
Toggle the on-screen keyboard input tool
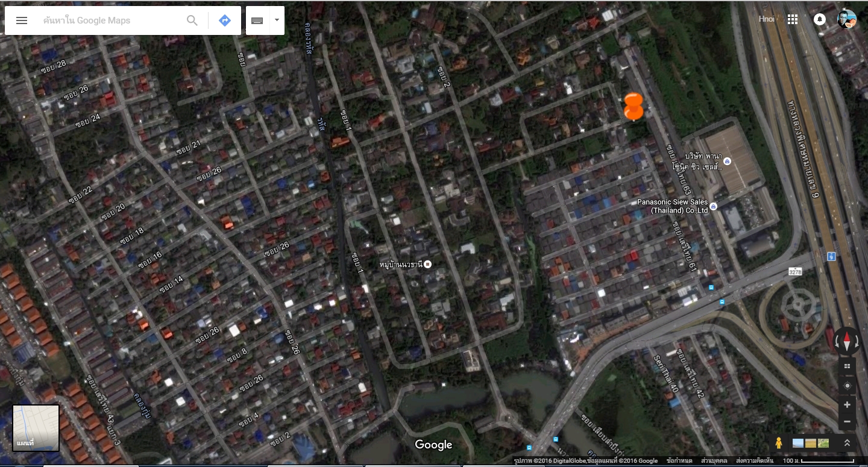point(257,20)
